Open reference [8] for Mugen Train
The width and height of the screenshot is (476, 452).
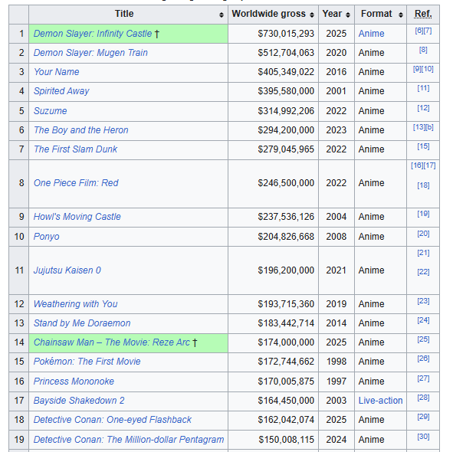[x=423, y=50]
